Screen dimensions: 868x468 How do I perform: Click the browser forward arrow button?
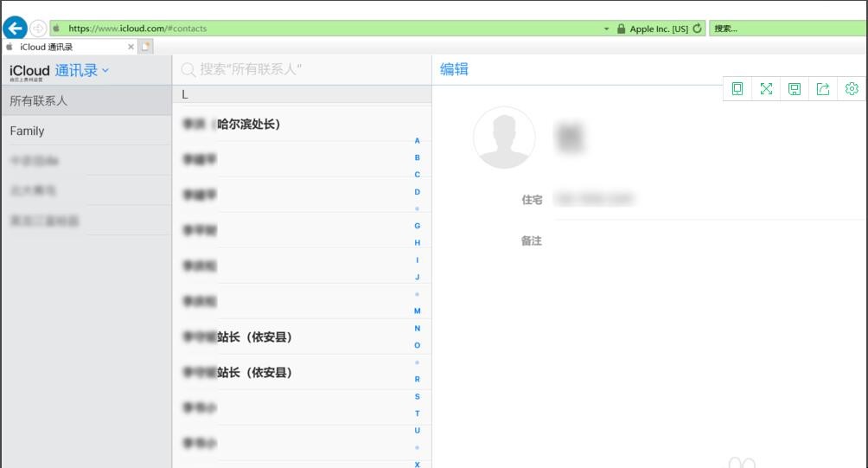tap(38, 29)
